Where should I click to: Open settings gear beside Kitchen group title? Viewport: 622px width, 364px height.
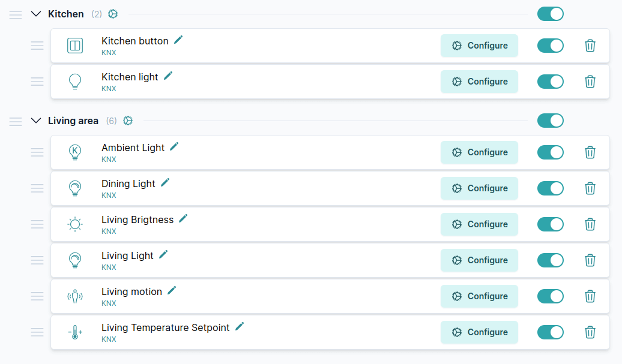pos(113,14)
